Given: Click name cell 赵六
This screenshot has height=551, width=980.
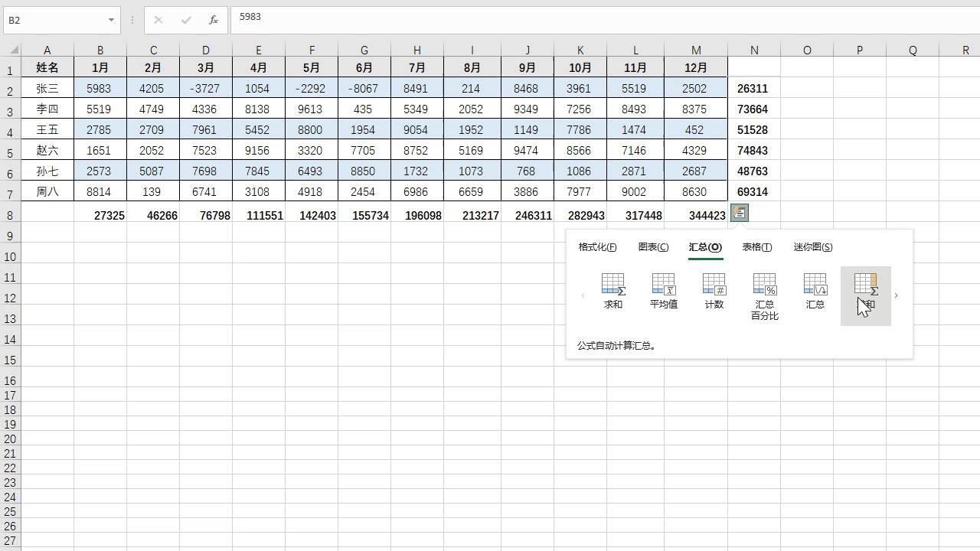Looking at the screenshot, I should coord(47,150).
